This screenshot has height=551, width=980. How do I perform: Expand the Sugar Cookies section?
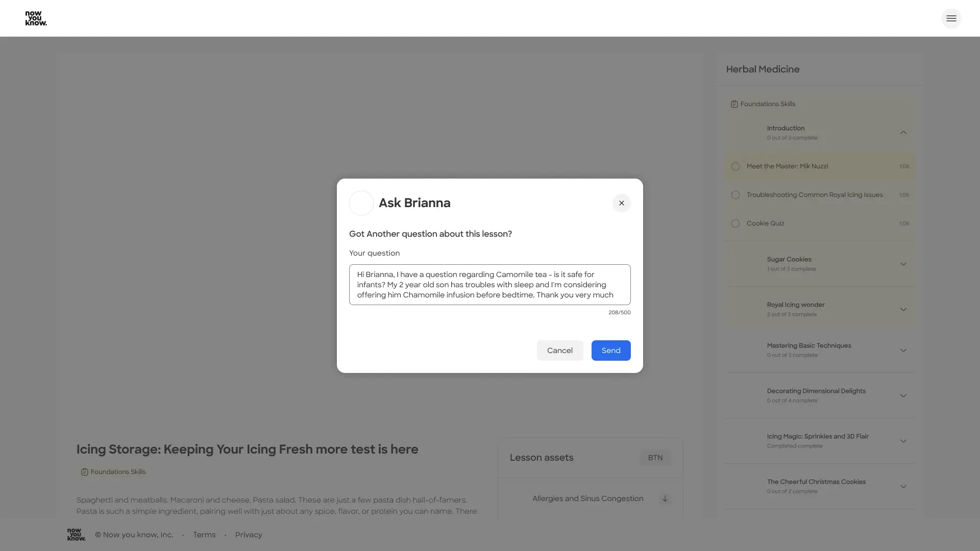(903, 264)
